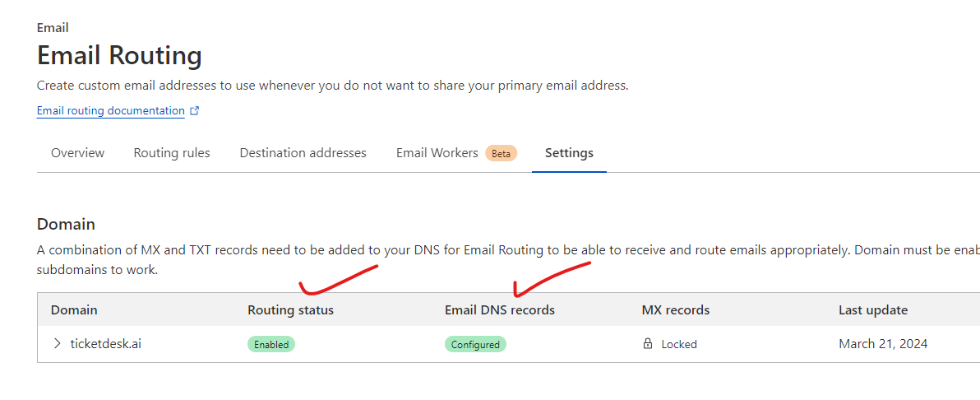Click the Last update column header
This screenshot has width=980, height=400.
click(x=872, y=310)
